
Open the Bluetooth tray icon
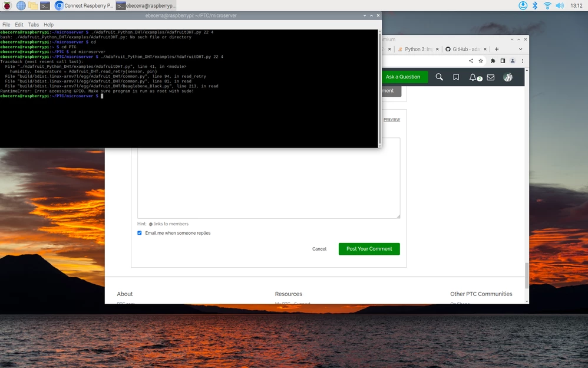pyautogui.click(x=535, y=5)
